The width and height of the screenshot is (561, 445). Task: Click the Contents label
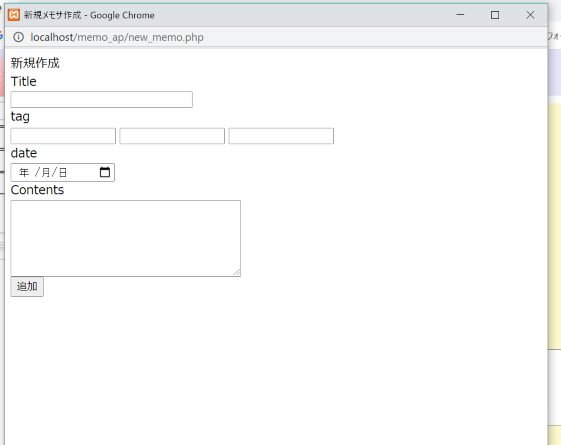click(37, 190)
